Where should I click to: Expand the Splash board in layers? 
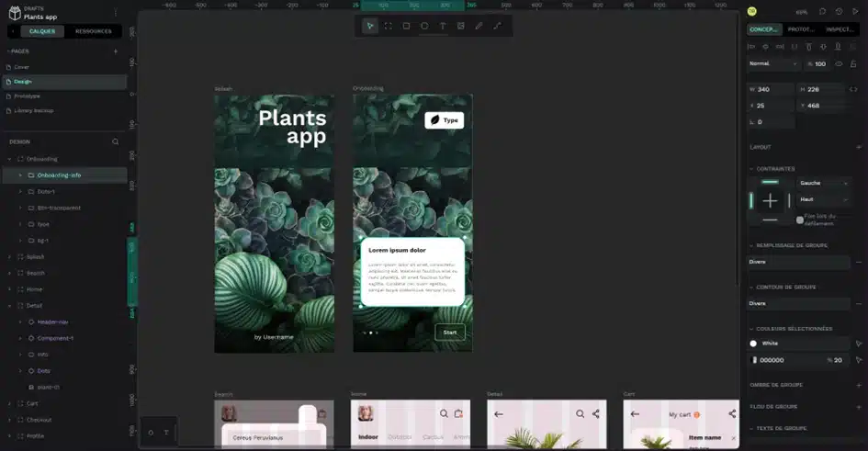[x=9, y=257]
